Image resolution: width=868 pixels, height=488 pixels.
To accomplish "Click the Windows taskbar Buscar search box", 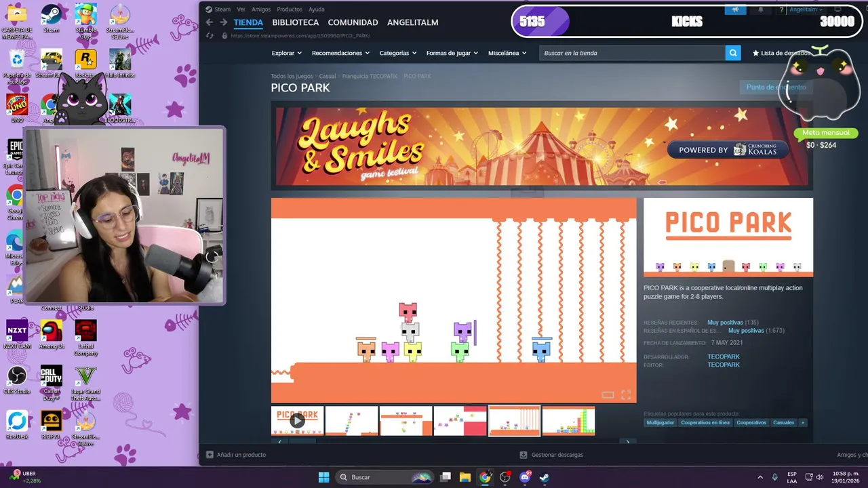I will point(386,477).
